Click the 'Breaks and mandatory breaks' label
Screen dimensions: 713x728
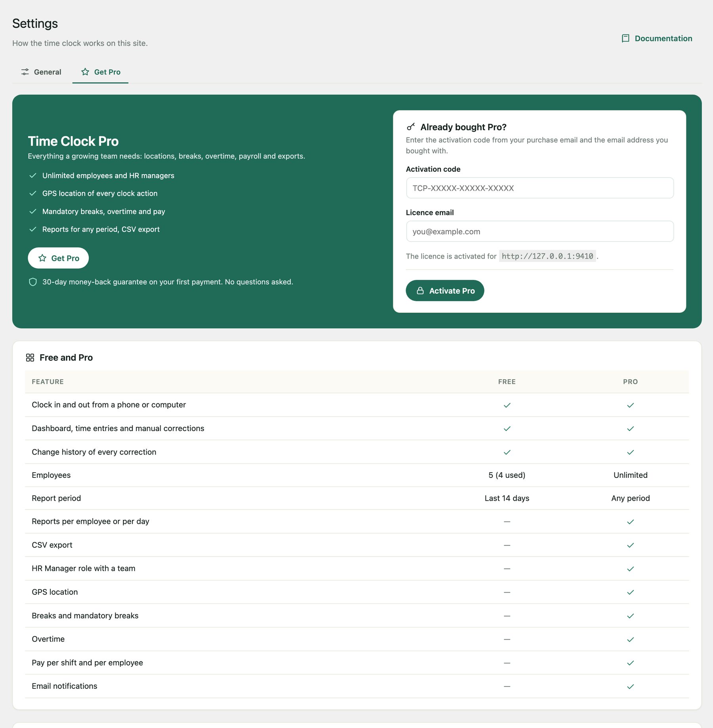tap(85, 616)
